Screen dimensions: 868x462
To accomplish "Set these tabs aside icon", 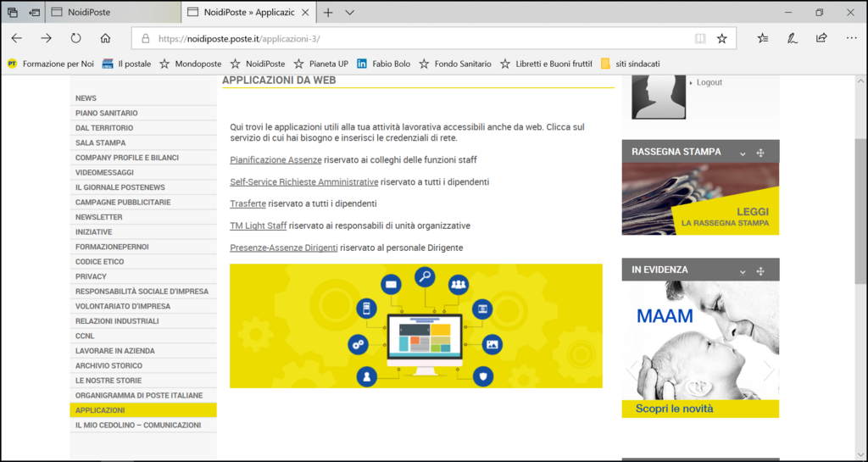I will (34, 12).
